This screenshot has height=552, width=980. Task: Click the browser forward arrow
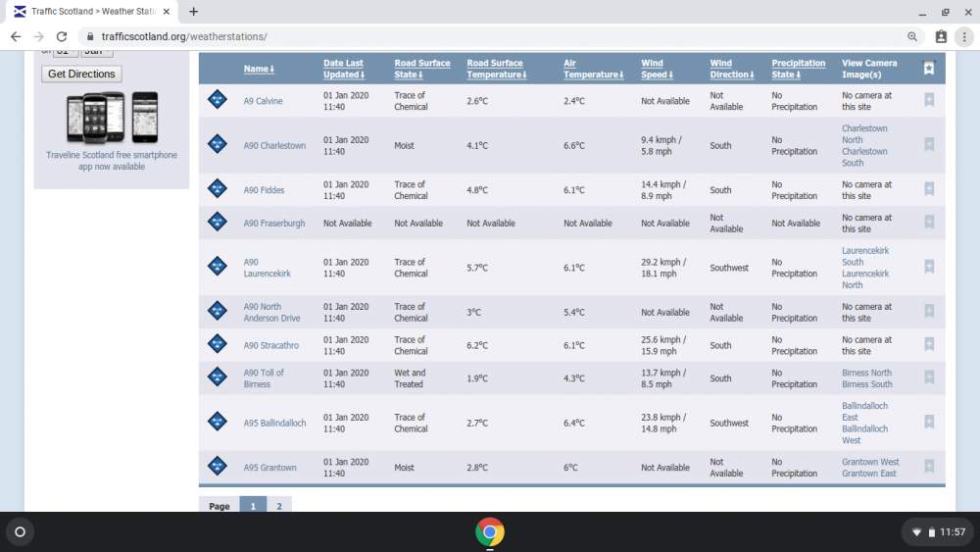[39, 36]
